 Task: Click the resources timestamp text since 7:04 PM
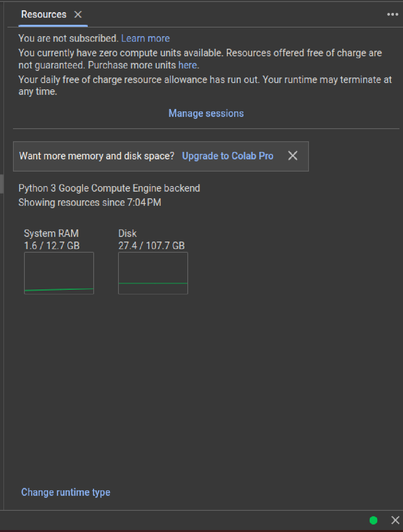[90, 202]
